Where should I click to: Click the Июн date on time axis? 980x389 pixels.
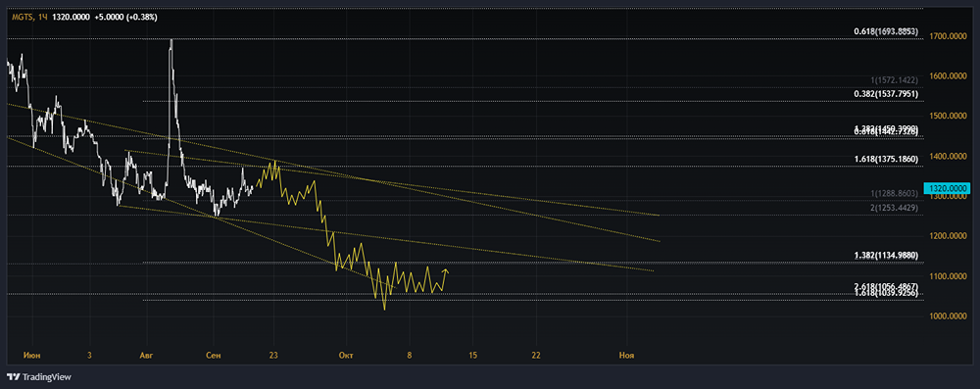point(32,356)
